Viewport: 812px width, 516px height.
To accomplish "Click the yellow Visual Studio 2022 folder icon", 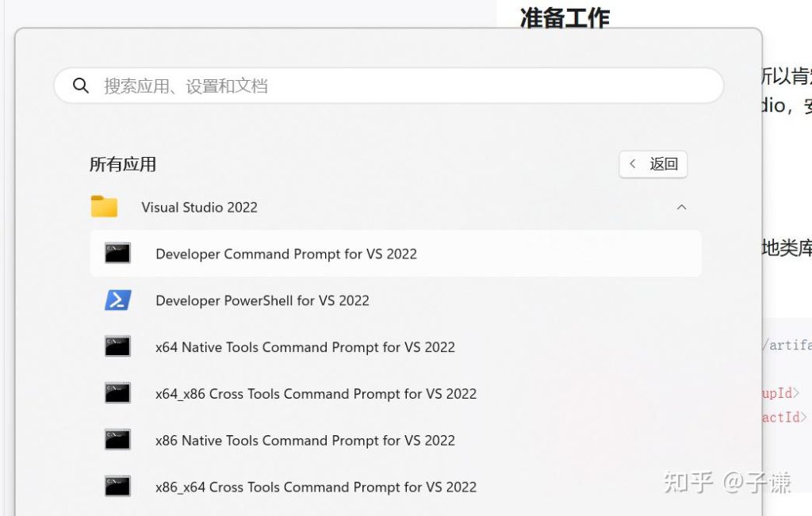I will pyautogui.click(x=104, y=207).
